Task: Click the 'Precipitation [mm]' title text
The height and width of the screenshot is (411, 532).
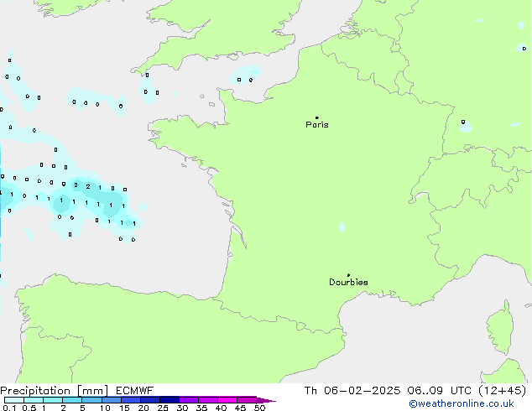Action: pyautogui.click(x=55, y=391)
